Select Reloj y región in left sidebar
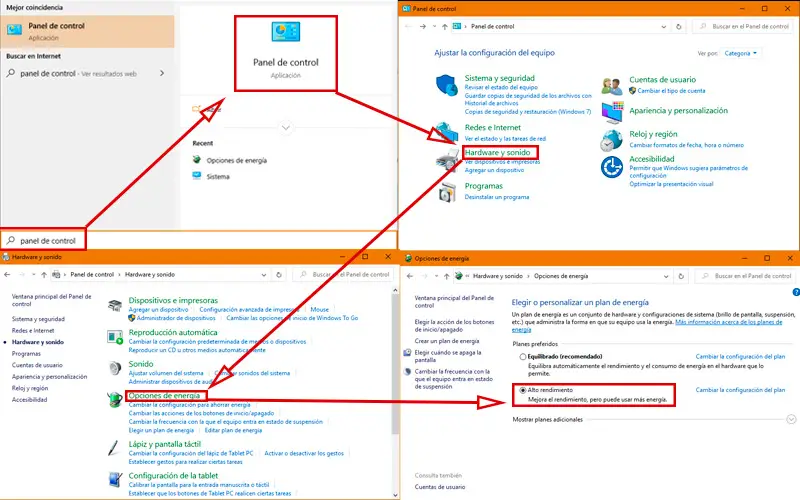Viewport: 800px width, 500px height. point(30,388)
